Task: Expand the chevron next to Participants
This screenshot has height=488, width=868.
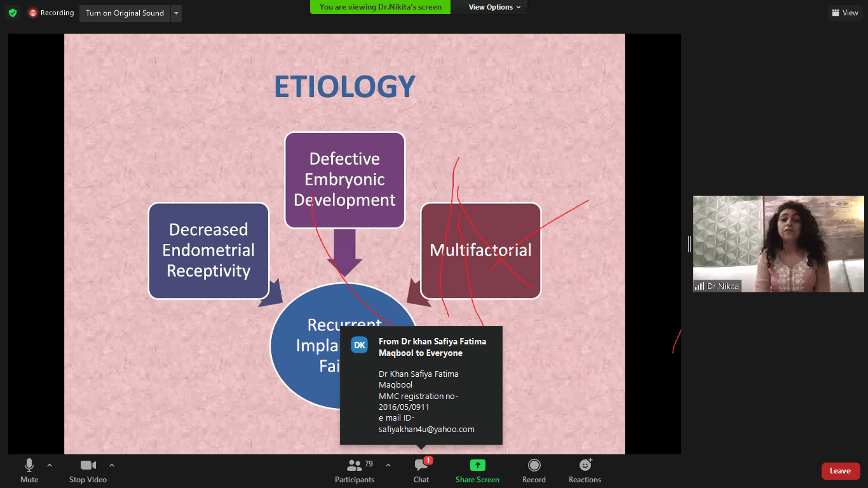Action: pos(388,465)
